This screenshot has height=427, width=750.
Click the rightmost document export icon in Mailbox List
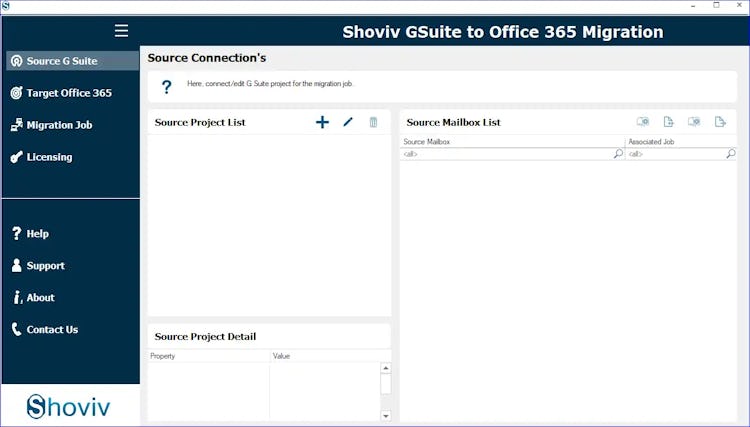[x=720, y=122]
